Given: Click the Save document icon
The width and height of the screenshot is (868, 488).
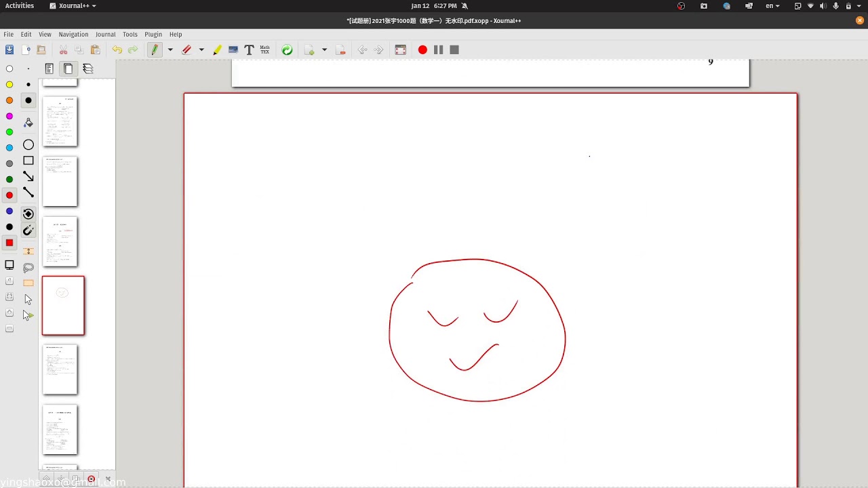Looking at the screenshot, I should [9, 49].
